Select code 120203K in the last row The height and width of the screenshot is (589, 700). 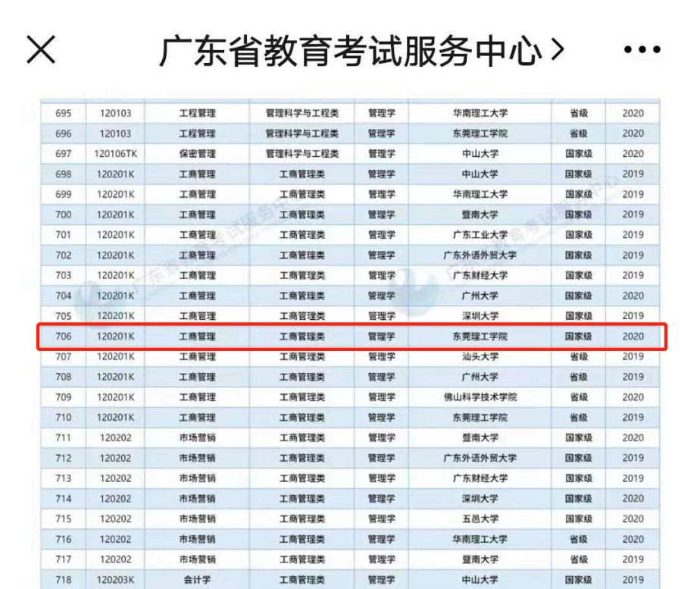coord(115,580)
